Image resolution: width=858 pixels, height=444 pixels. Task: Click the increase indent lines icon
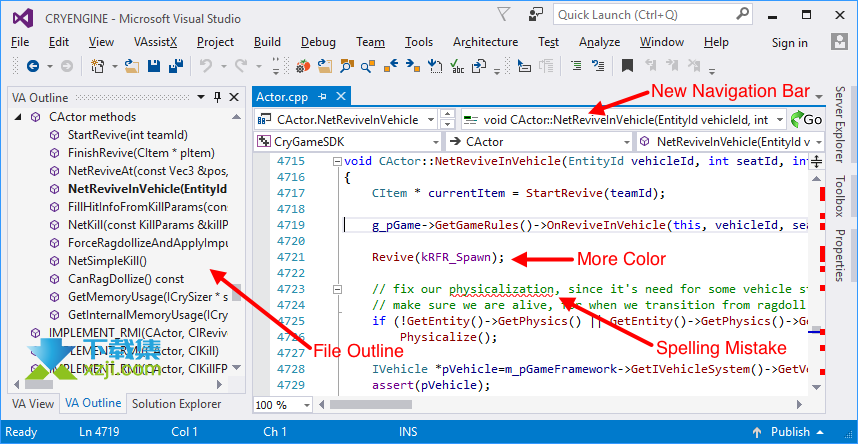[576, 66]
